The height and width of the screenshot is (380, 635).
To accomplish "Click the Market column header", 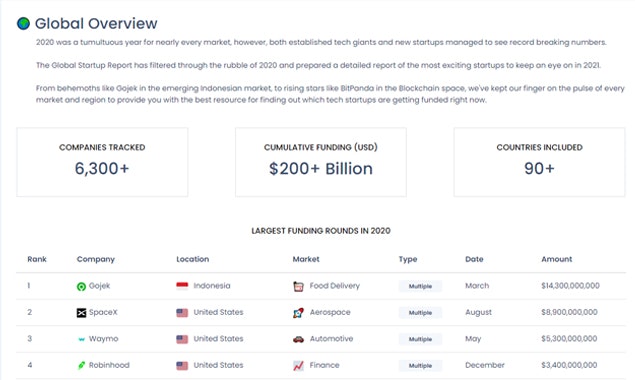I will [306, 259].
